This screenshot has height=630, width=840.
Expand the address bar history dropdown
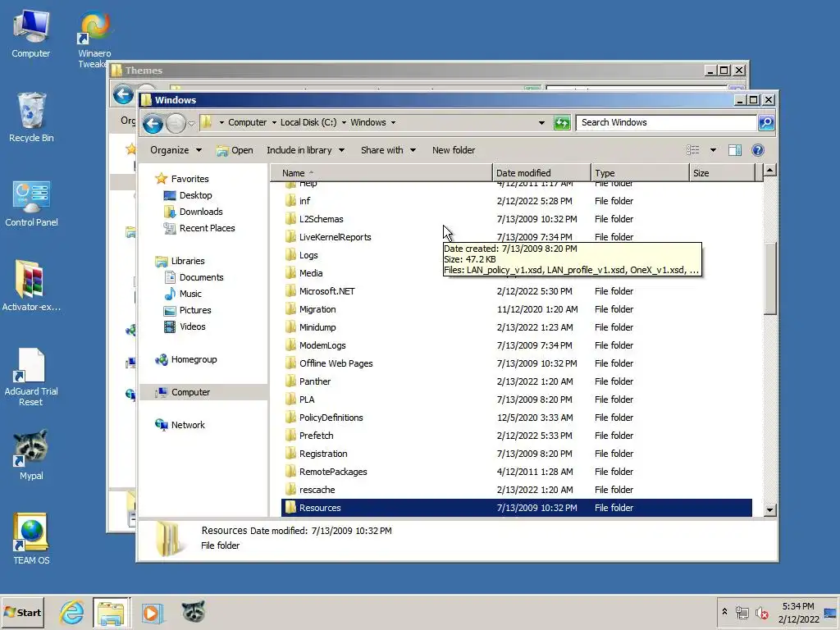(541, 123)
